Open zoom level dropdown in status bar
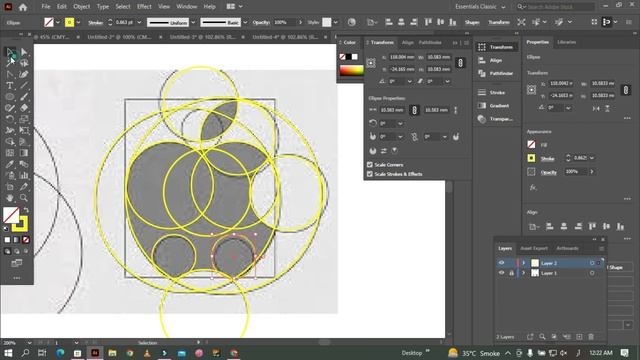 (x=29, y=342)
